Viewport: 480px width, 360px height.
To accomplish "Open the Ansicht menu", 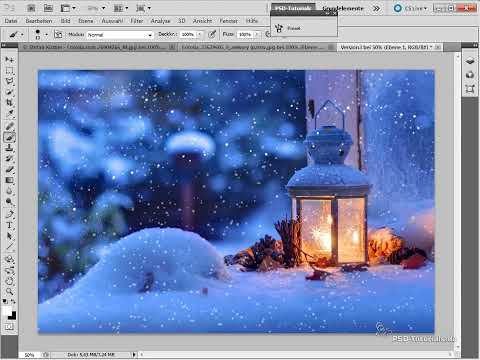I will pos(202,21).
